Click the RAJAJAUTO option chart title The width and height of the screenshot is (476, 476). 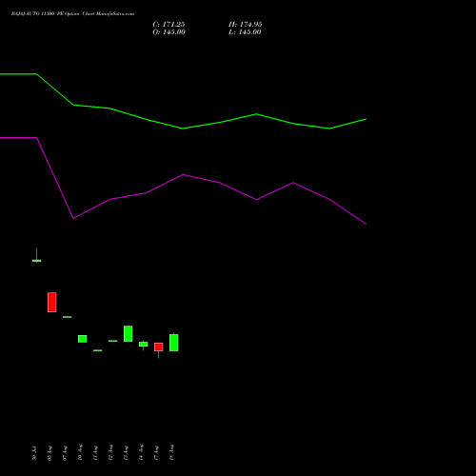pos(72,14)
